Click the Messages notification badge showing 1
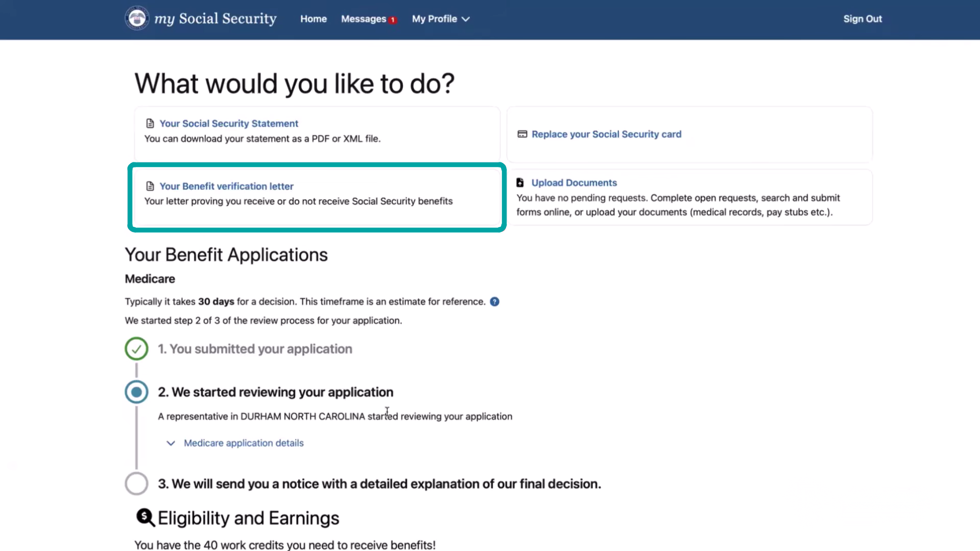This screenshot has width=980, height=551. 393,20
